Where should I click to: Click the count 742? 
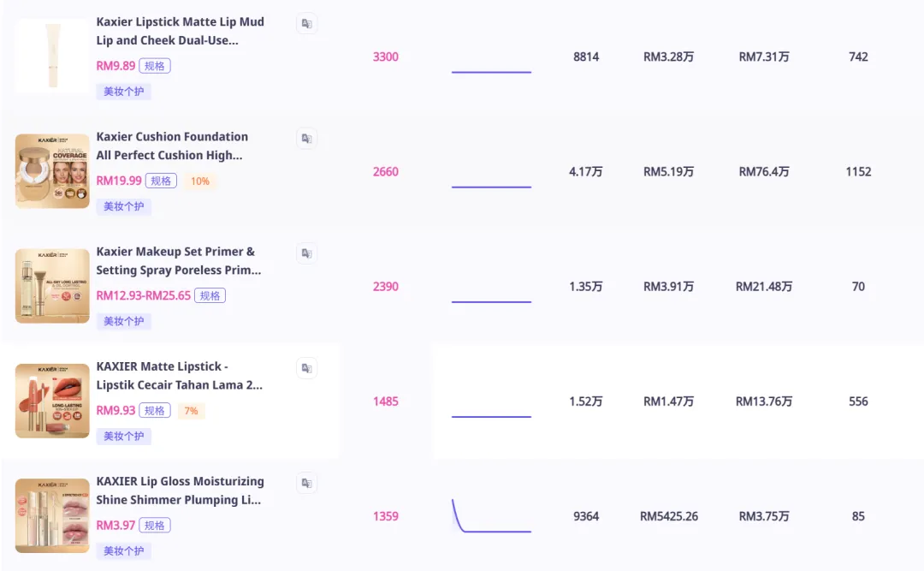pyautogui.click(x=858, y=57)
